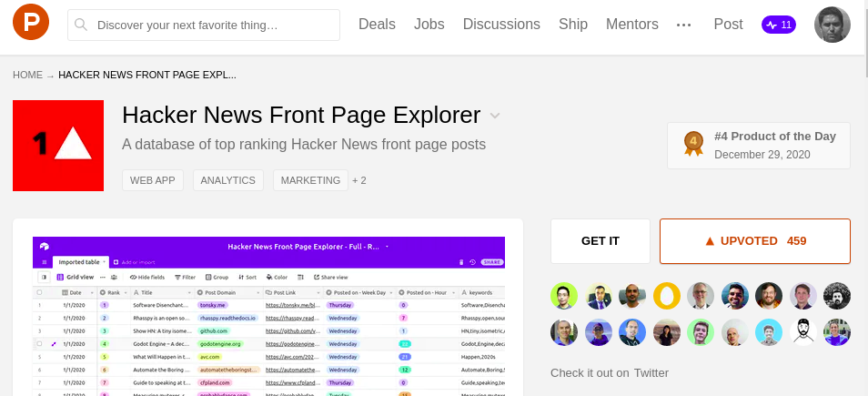Open the activity notifications badge showing 11

coord(779,25)
